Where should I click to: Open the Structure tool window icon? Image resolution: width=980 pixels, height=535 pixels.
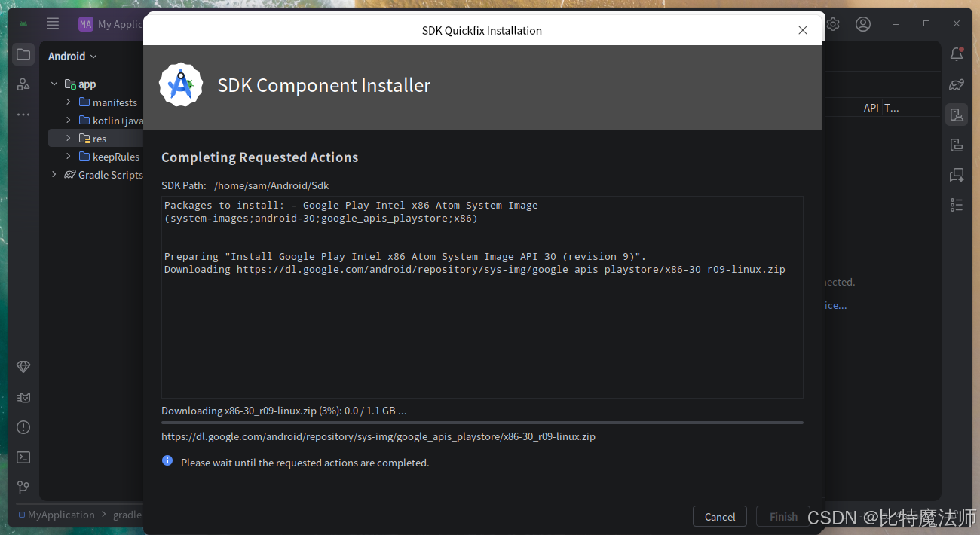[x=23, y=84]
